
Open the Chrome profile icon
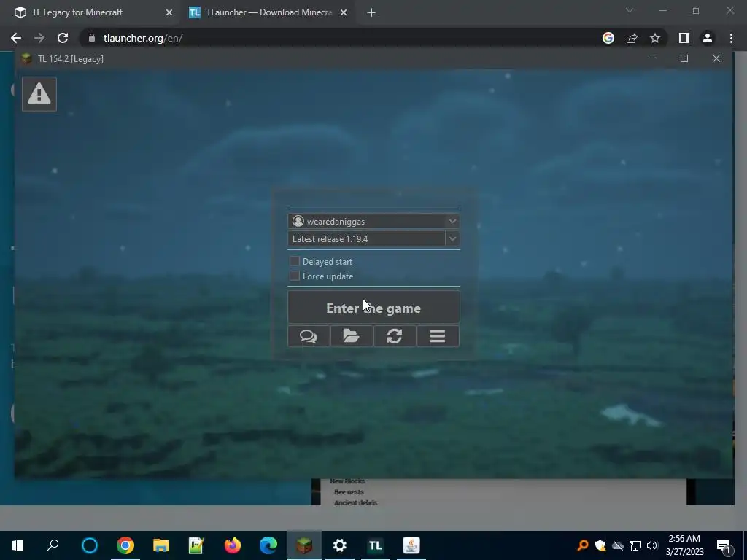pos(708,38)
